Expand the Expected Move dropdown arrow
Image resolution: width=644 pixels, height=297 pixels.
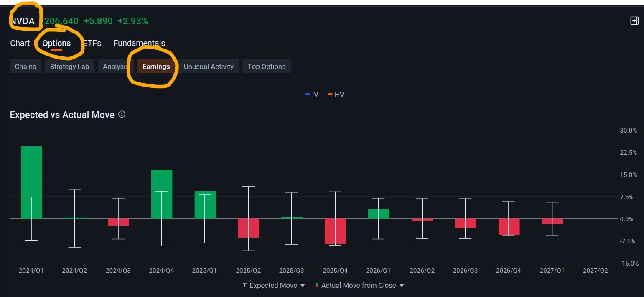tap(303, 285)
